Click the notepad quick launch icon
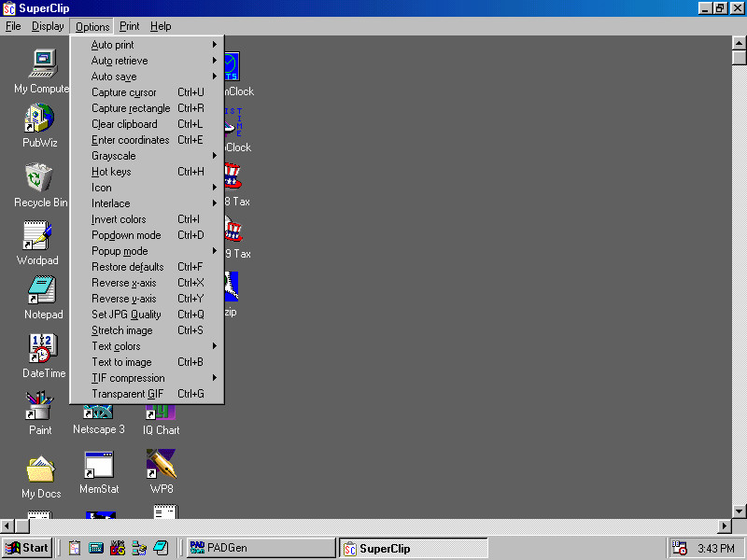 (x=161, y=548)
